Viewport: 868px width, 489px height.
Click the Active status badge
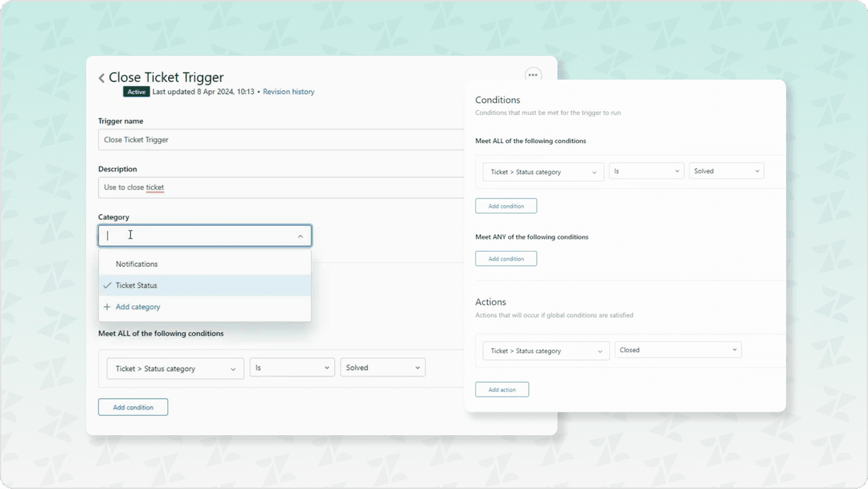[136, 92]
